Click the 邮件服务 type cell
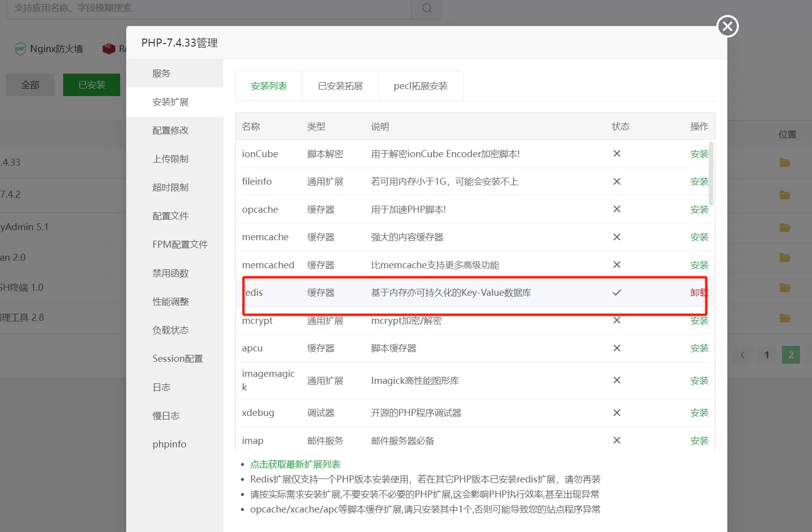This screenshot has width=812, height=532. pyautogui.click(x=325, y=440)
